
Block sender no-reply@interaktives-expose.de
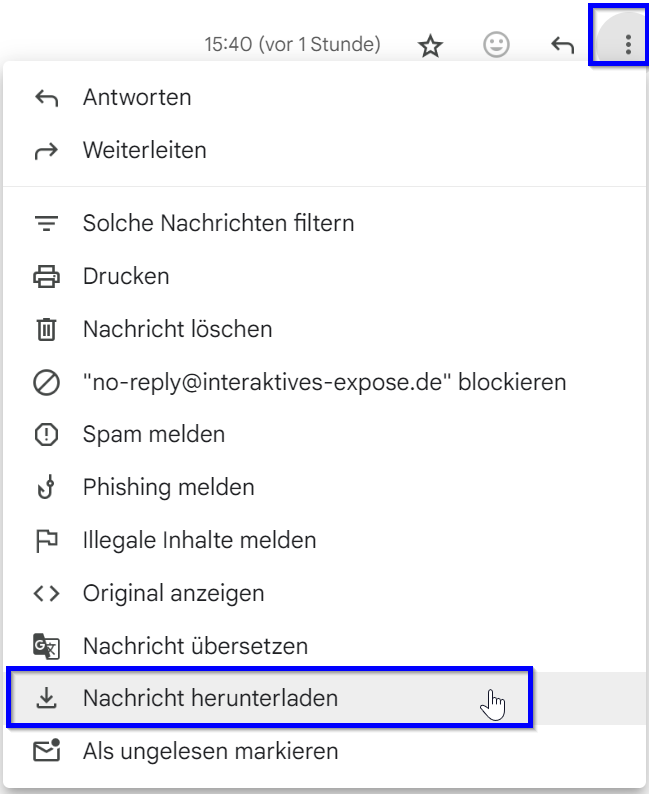324,382
